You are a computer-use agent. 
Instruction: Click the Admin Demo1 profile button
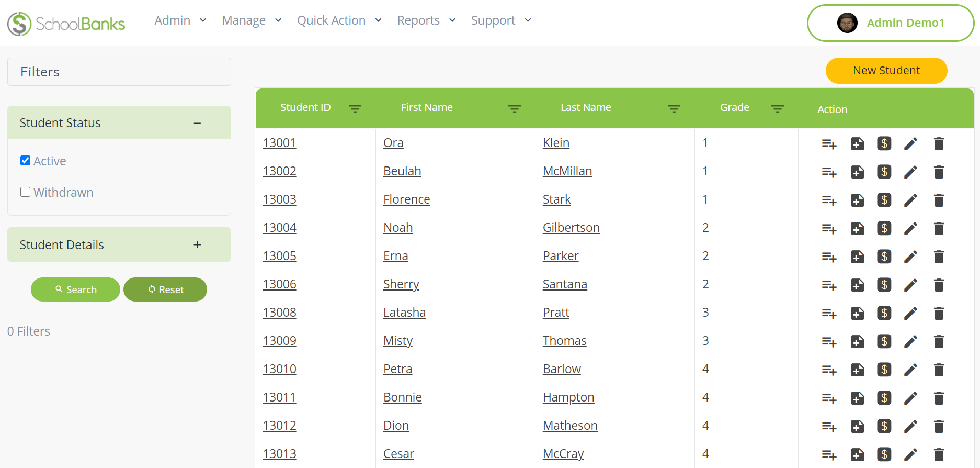891,23
